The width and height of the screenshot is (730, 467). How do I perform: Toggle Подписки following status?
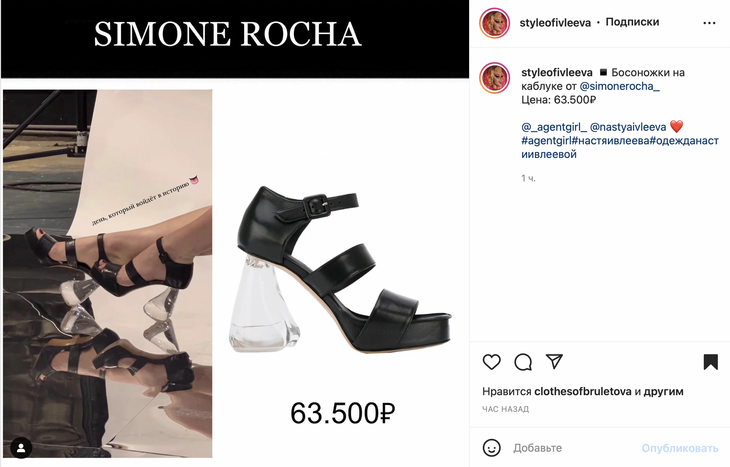coord(632,22)
